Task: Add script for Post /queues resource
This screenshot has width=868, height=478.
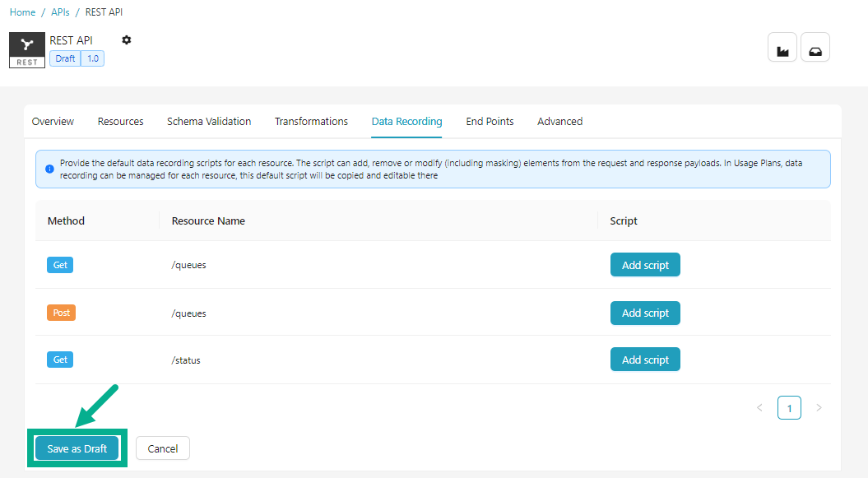Action: coord(645,313)
